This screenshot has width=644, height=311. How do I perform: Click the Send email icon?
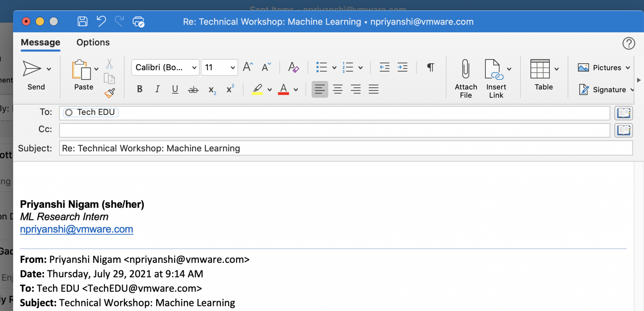tap(32, 69)
